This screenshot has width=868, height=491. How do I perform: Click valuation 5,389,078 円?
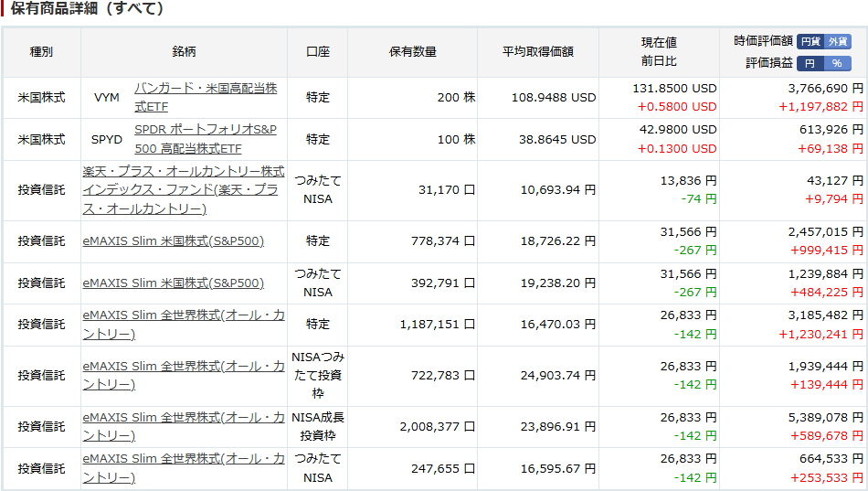[826, 418]
